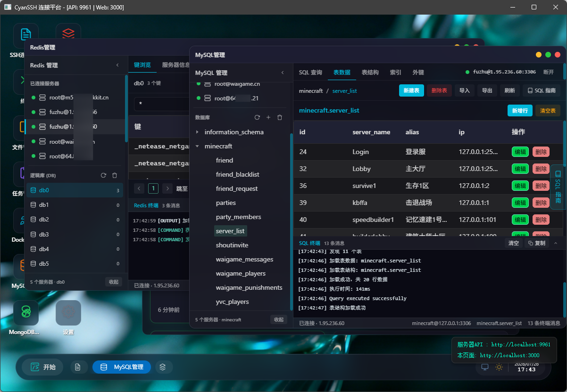Screen dimensions: 567x392
Task: Click the document icon in the bottom dock
Action: 79,367
